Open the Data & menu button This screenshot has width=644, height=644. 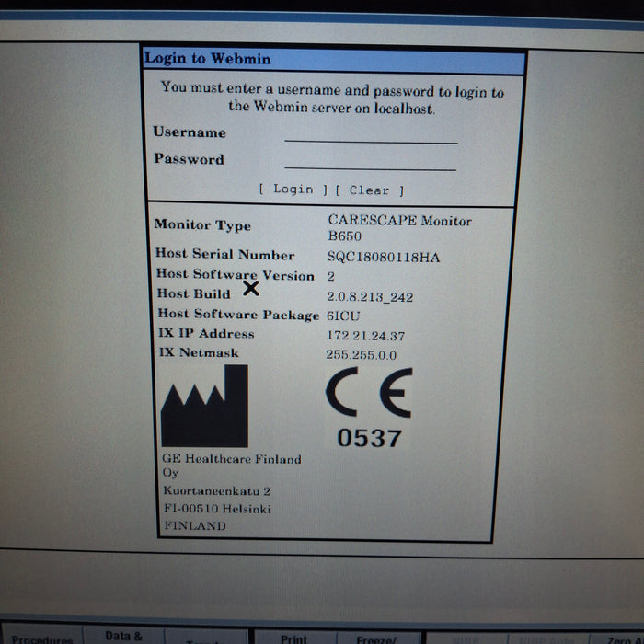point(124,636)
